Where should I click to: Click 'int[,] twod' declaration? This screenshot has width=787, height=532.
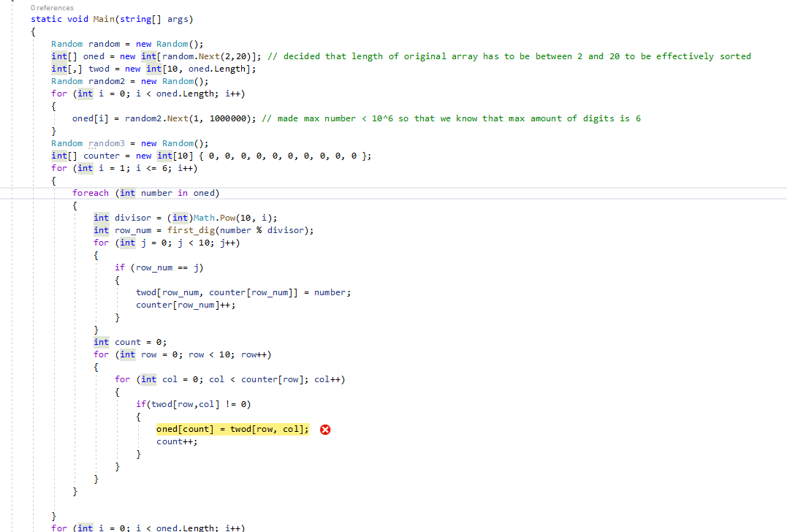pos(80,69)
